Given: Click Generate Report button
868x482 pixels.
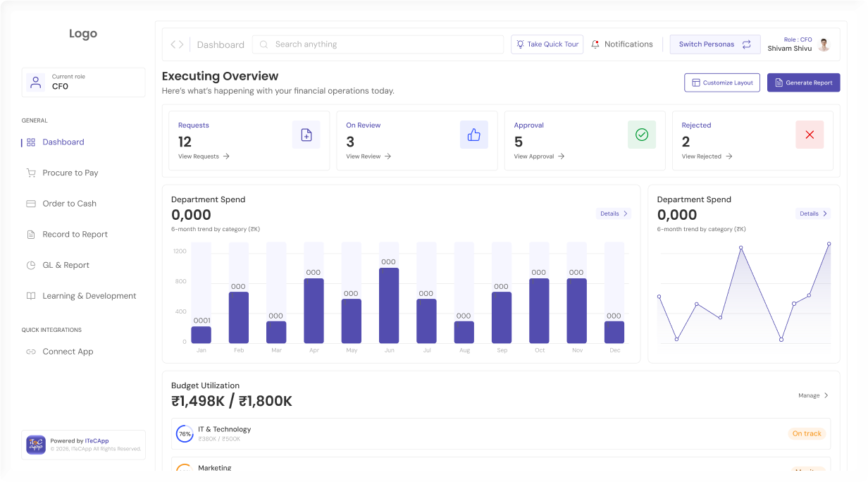Looking at the screenshot, I should [x=804, y=82].
